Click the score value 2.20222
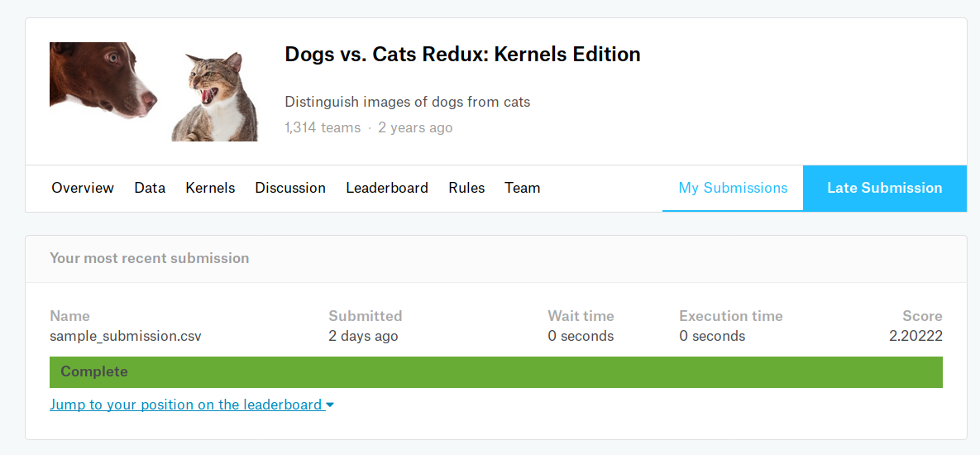 [915, 336]
